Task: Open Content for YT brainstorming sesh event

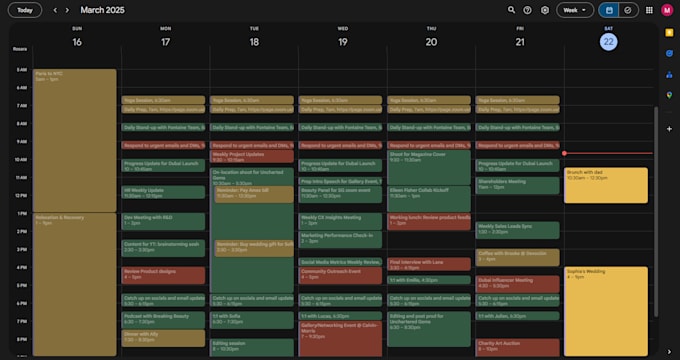Action: tap(163, 248)
